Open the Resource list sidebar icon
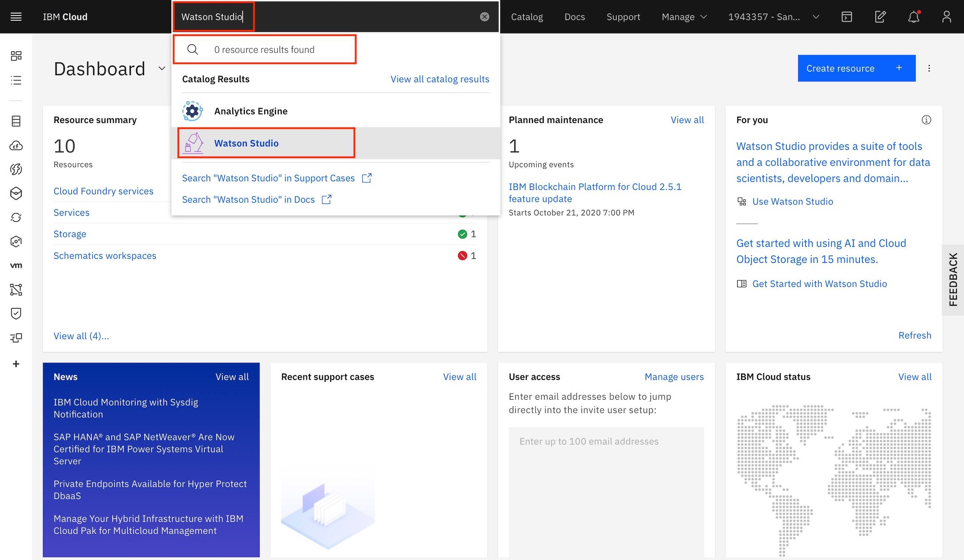964x560 pixels. click(16, 80)
